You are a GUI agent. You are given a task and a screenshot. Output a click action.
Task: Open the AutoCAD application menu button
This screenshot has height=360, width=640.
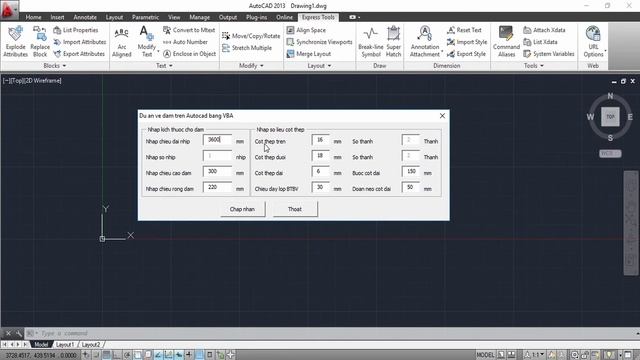click(x=9, y=10)
